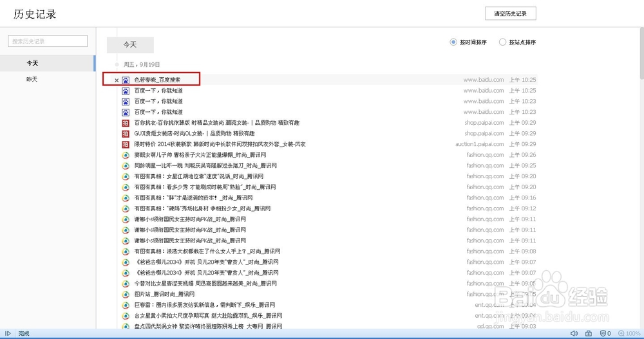Open 今昔对比女星青涩变妩媚 周迅高圆圆 link

click(x=205, y=284)
